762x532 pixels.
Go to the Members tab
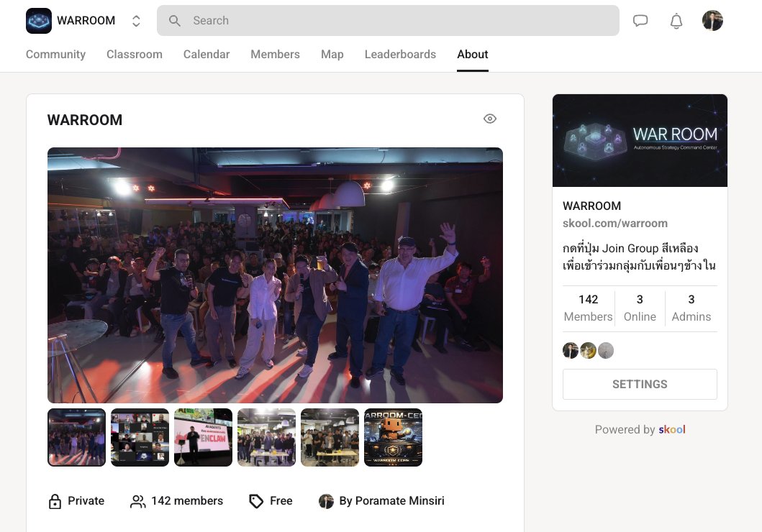point(275,55)
